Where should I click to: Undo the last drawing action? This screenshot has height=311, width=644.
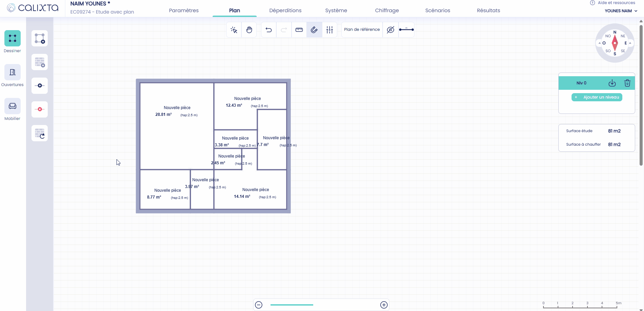coord(269,30)
